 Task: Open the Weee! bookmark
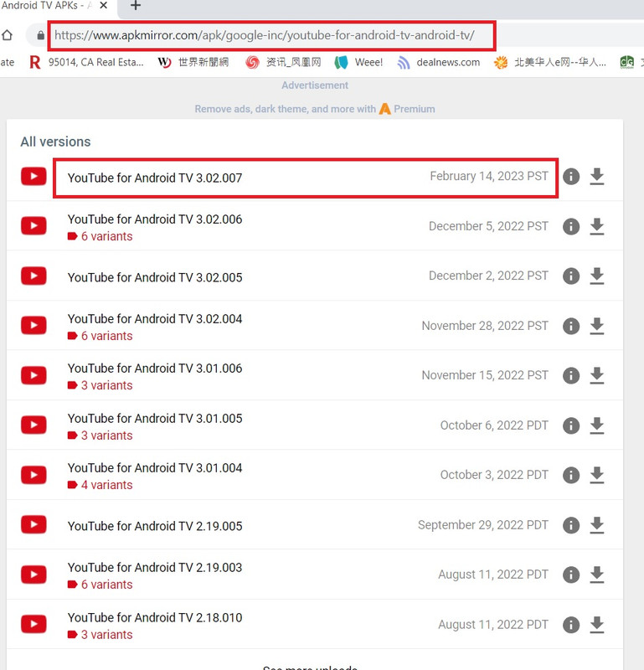358,62
